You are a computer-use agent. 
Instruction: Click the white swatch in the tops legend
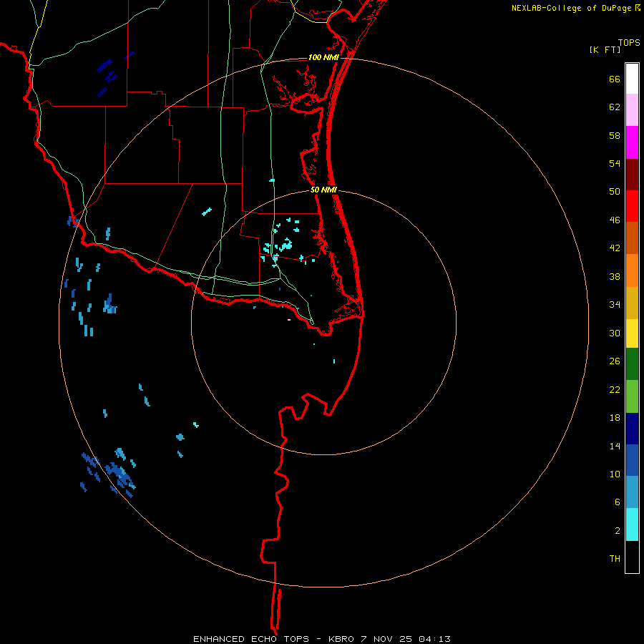click(632, 79)
